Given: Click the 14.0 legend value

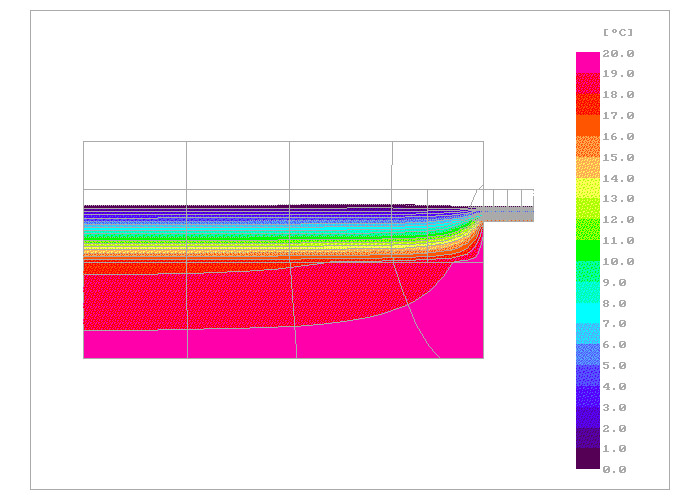Looking at the screenshot, I should tap(618, 179).
